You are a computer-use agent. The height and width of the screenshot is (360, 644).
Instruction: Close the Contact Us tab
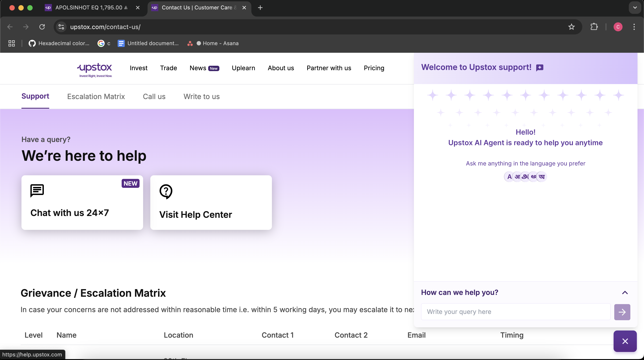coord(244,8)
